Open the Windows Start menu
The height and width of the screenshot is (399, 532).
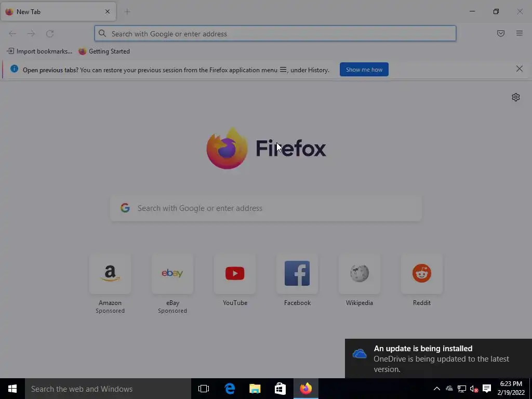[12, 389]
